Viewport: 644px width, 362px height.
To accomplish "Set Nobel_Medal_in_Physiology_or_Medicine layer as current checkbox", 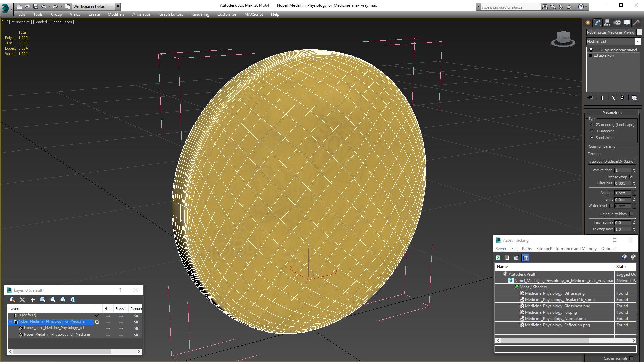I will [97, 322].
